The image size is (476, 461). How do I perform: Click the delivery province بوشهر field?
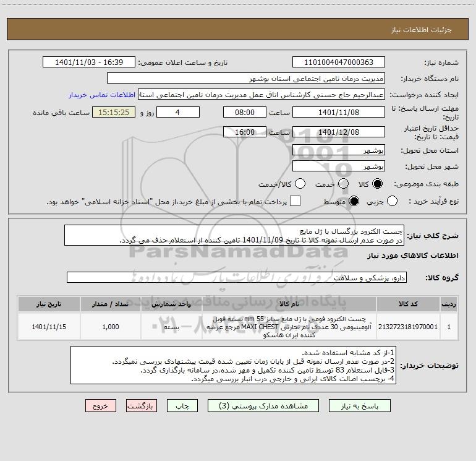point(339,150)
